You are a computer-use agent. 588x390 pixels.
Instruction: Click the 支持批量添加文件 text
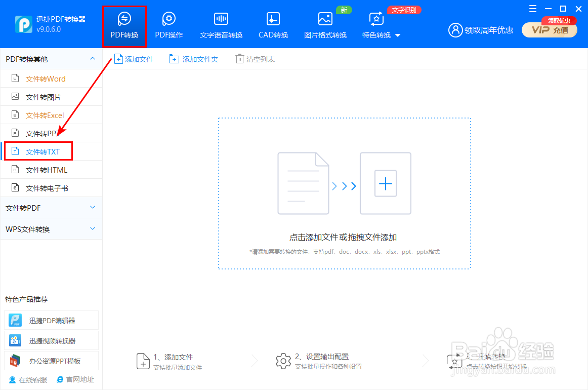coord(178,368)
